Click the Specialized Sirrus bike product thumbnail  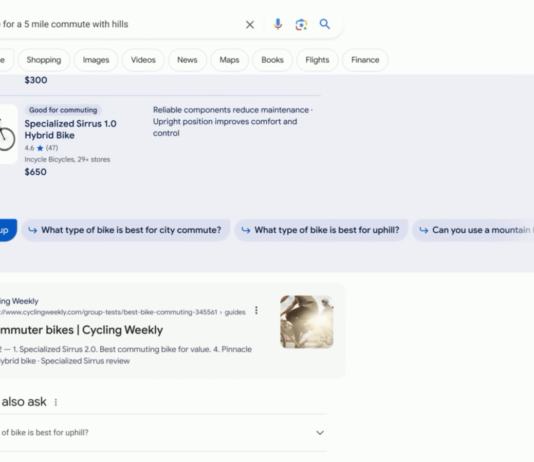coord(8,134)
